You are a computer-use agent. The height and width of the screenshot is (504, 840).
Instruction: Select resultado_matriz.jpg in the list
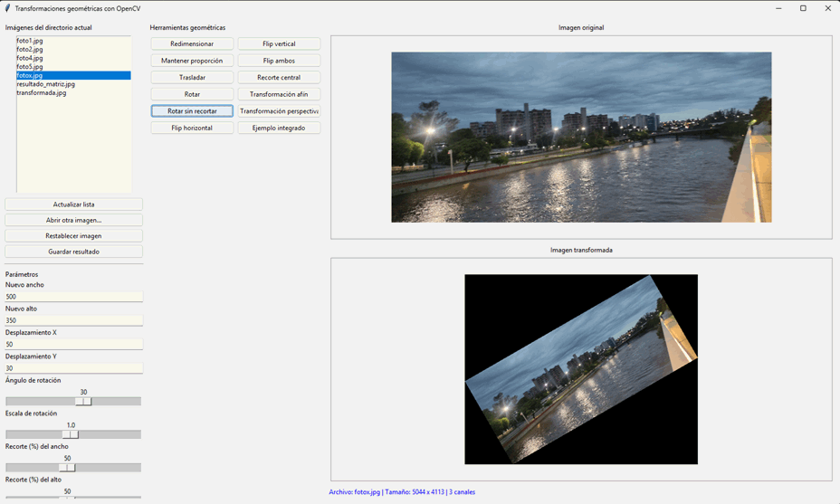[73, 84]
